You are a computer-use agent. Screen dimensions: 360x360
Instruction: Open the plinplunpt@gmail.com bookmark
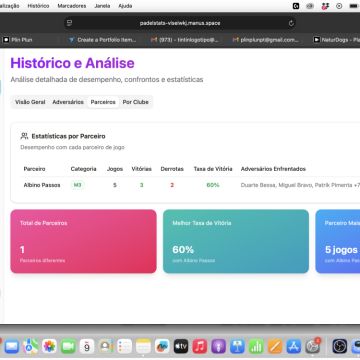click(x=266, y=40)
